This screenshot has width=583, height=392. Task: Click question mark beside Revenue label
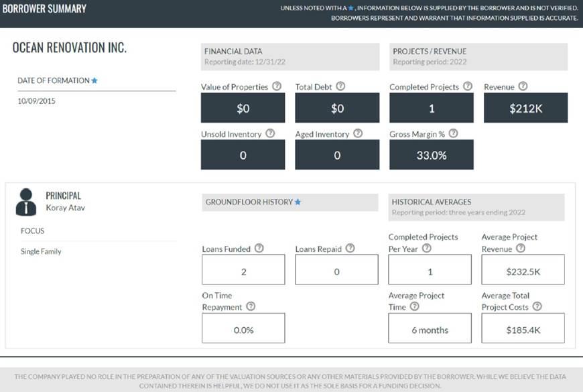pyautogui.click(x=523, y=86)
